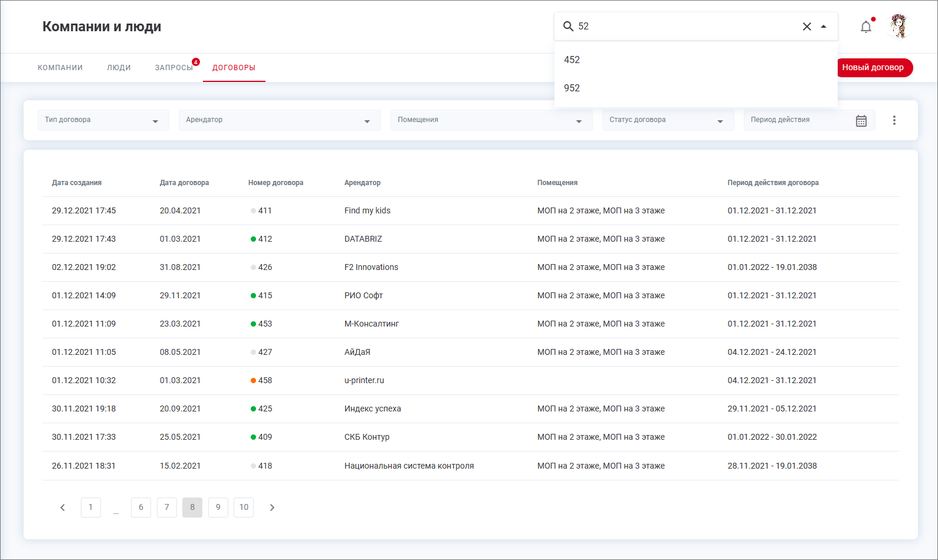The height and width of the screenshot is (560, 938).
Task: Open the three-dot more options menu
Action: coord(894,120)
